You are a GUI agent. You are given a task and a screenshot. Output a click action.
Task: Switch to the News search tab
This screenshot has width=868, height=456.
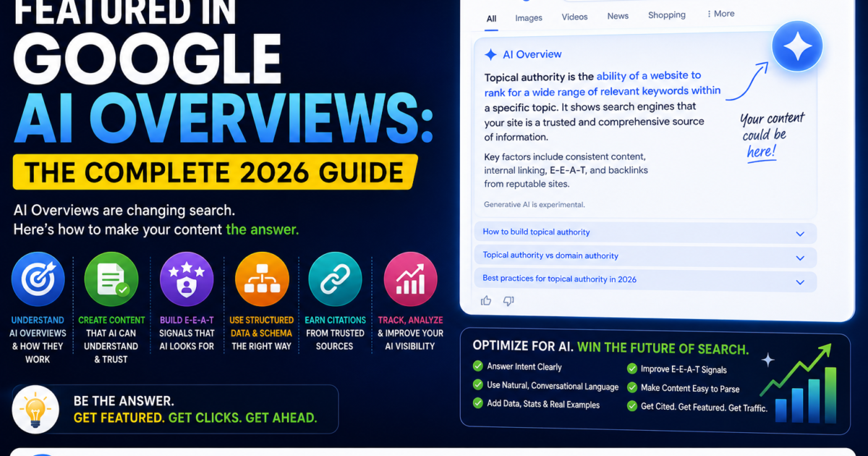[x=618, y=16]
